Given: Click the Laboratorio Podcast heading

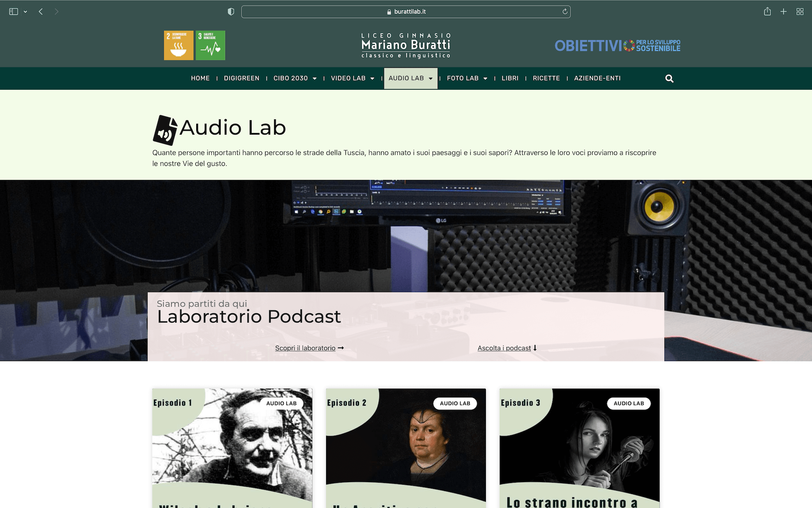Looking at the screenshot, I should (249, 317).
